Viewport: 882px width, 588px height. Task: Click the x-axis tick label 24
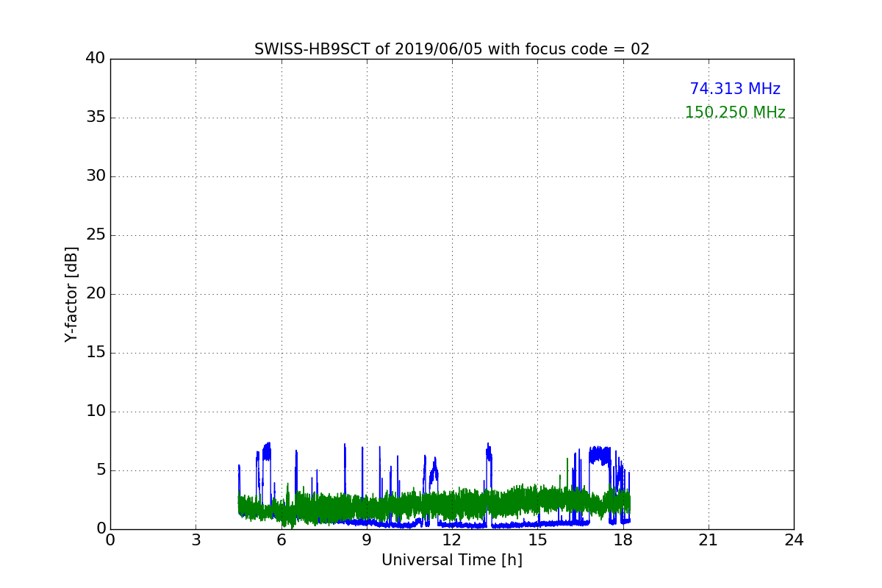(x=794, y=540)
